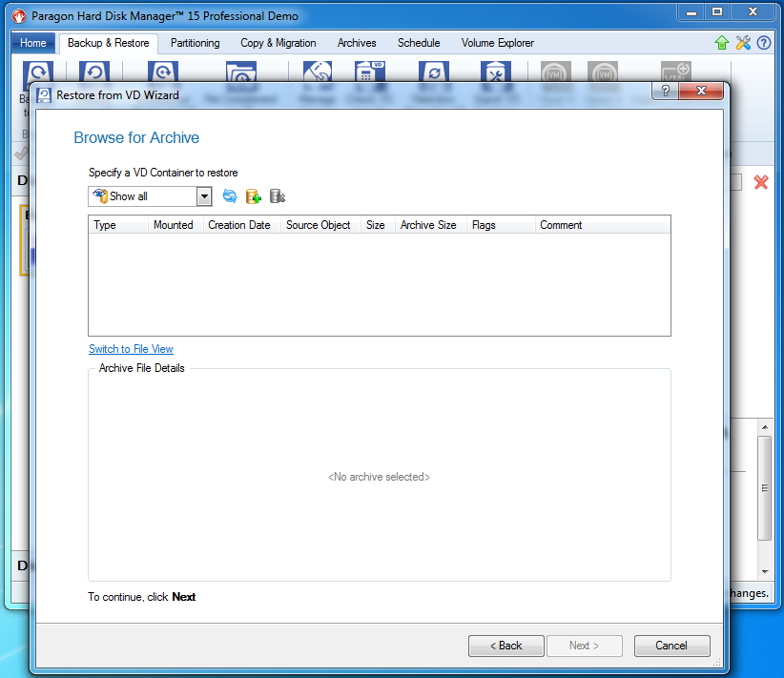The width and height of the screenshot is (784, 678).
Task: Click the red X clear icon
Action: pos(762,183)
